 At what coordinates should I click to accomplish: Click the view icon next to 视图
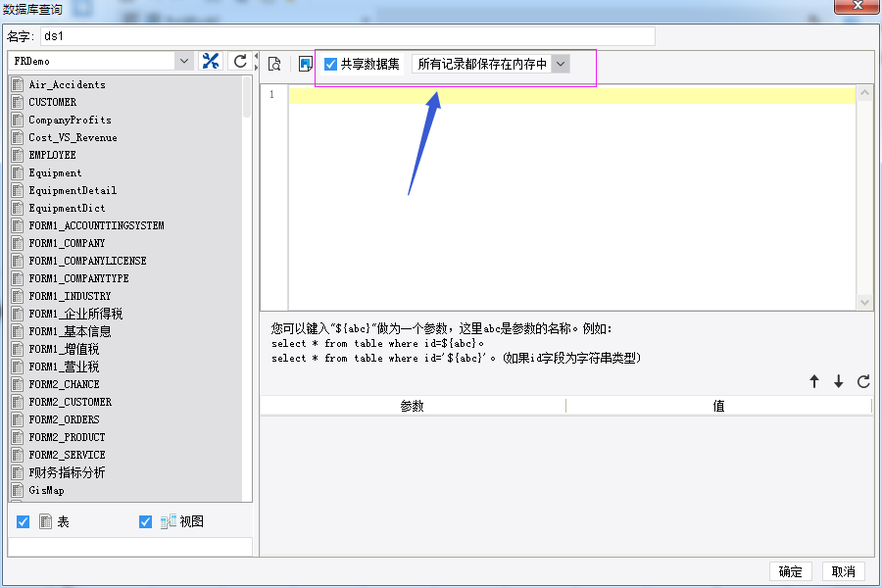click(169, 521)
